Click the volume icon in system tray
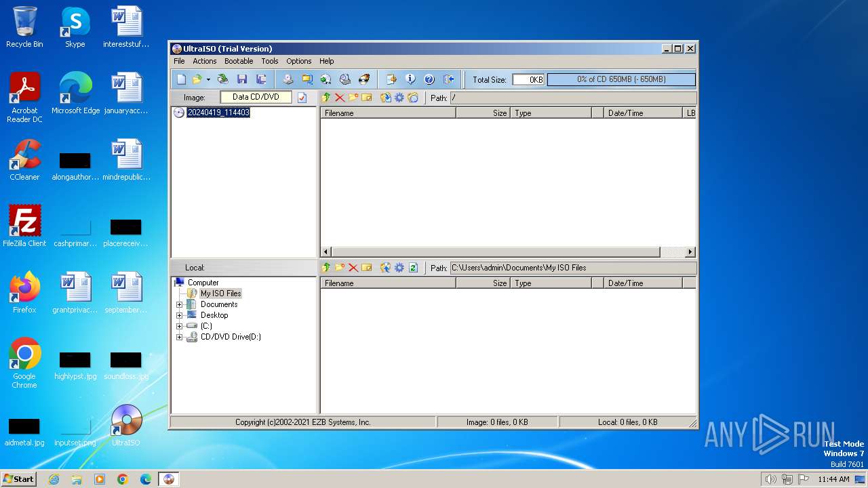This screenshot has height=488, width=868. 770,479
